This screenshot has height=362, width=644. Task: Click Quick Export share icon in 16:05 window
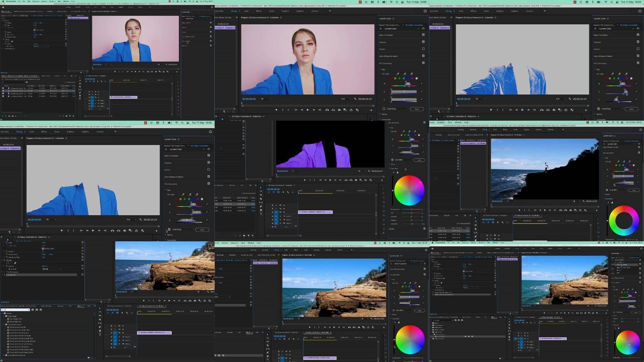[210, 132]
